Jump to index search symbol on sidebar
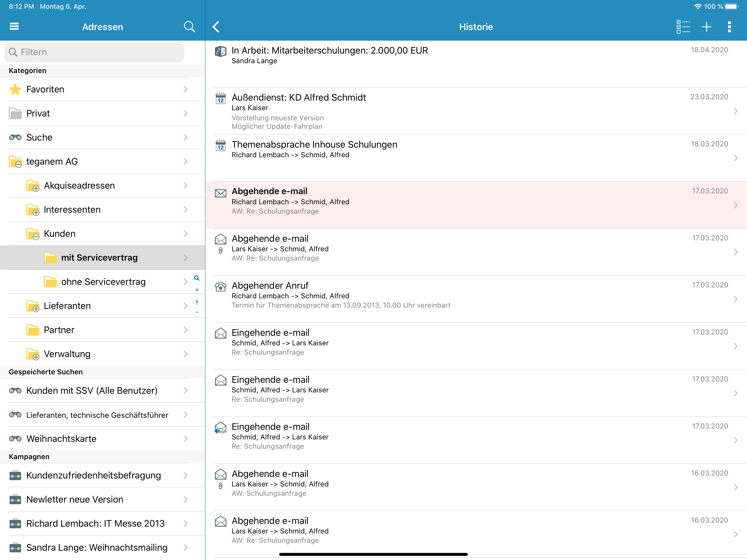This screenshot has width=747, height=560. click(197, 278)
